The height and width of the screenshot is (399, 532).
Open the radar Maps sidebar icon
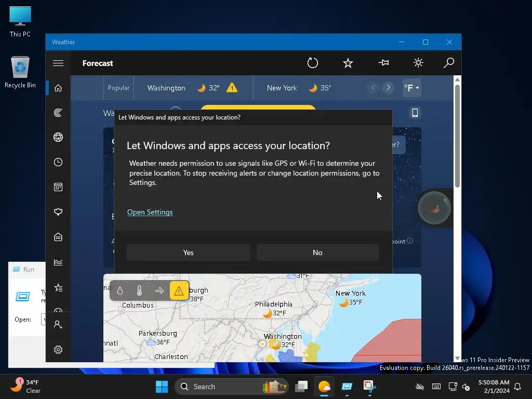click(x=58, y=113)
